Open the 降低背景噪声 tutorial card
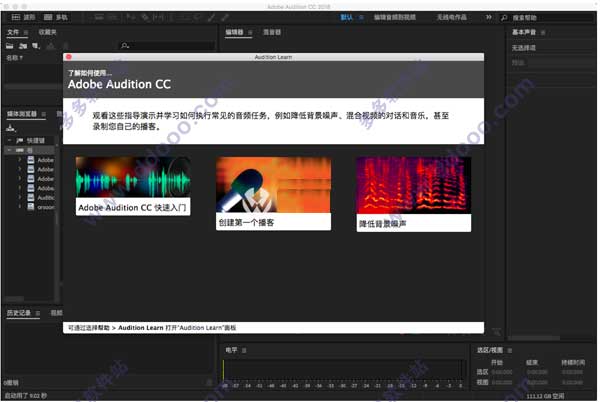The height and width of the screenshot is (402, 600). click(x=414, y=194)
